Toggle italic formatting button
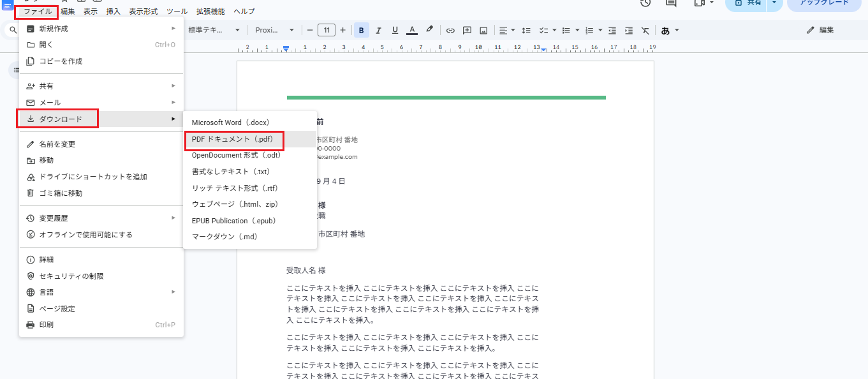 click(x=378, y=30)
